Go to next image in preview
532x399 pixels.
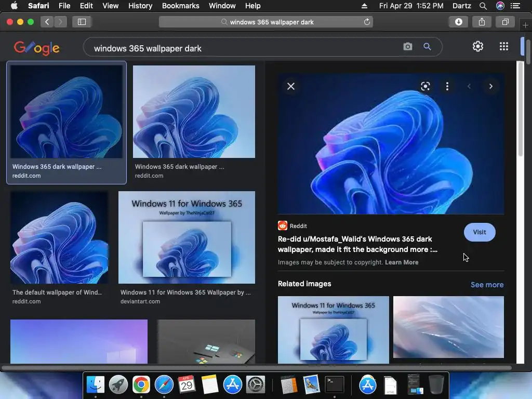[x=490, y=86]
